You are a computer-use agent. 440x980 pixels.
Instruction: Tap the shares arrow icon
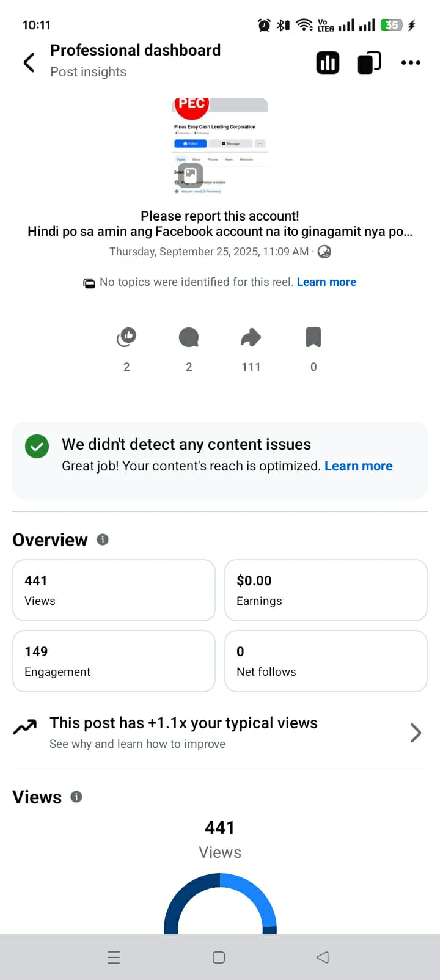tap(251, 337)
